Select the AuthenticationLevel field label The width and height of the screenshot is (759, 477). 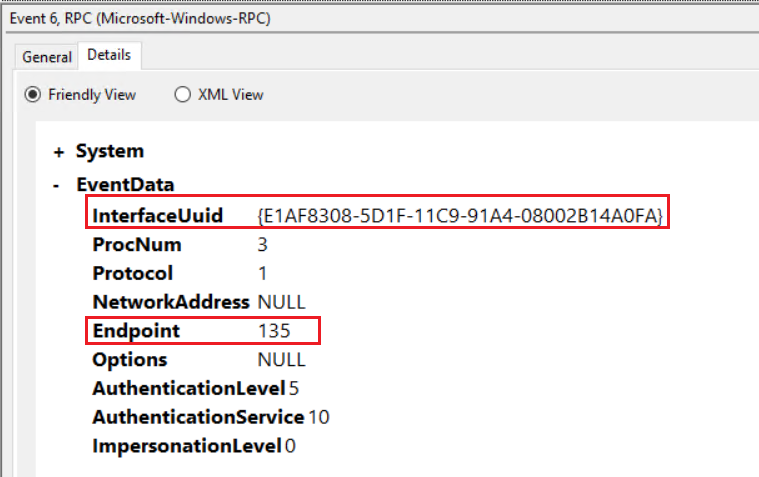click(x=187, y=388)
